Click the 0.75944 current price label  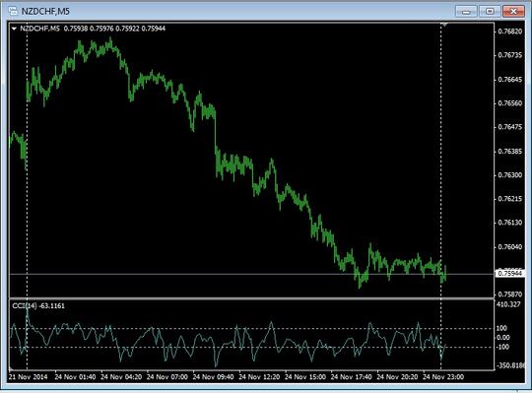tap(510, 273)
